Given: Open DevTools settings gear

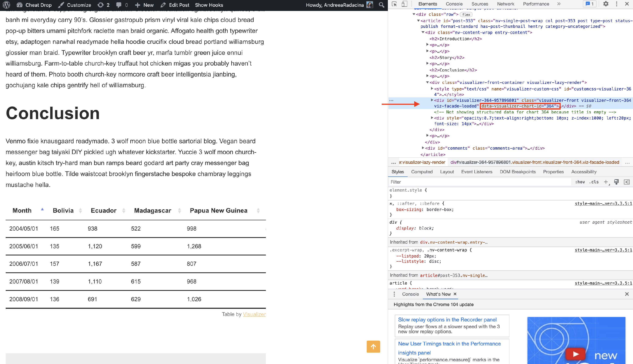Looking at the screenshot, I should (606, 4).
